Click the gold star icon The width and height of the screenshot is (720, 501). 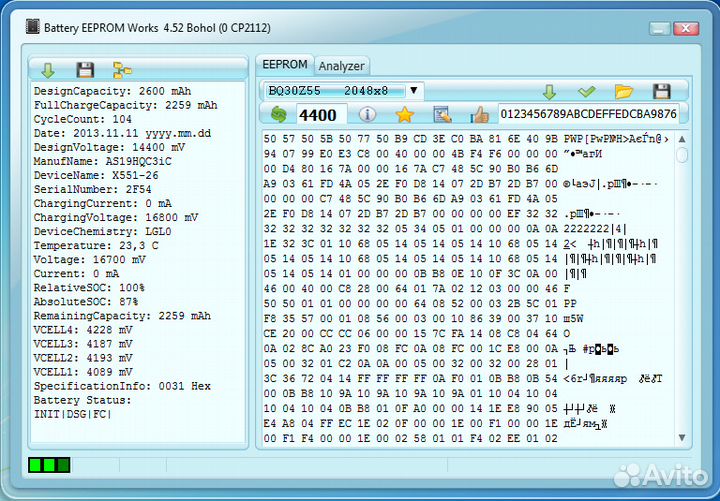pos(404,115)
